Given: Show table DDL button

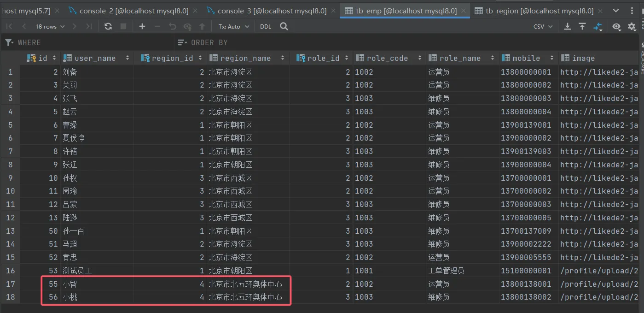Looking at the screenshot, I should pos(266,26).
